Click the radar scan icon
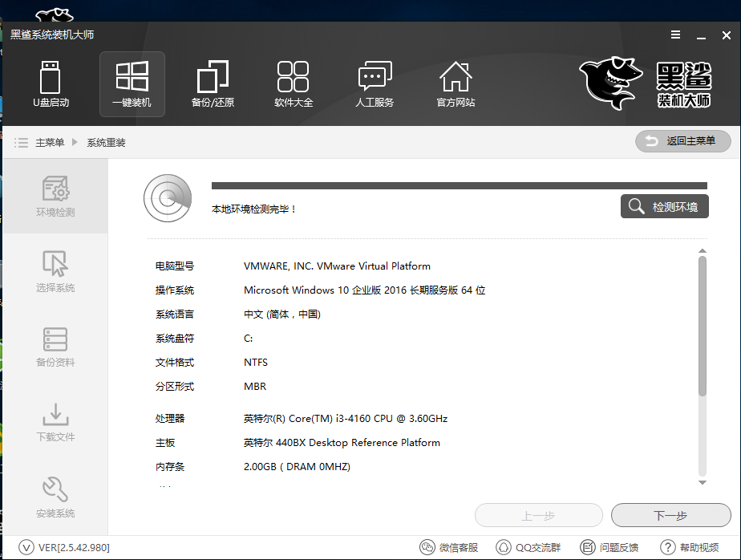The width and height of the screenshot is (741, 560). pos(168,198)
